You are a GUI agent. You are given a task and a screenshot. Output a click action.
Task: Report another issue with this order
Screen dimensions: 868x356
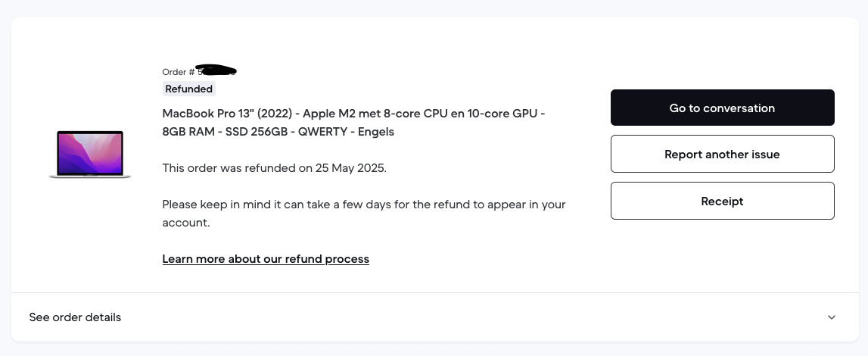click(723, 154)
